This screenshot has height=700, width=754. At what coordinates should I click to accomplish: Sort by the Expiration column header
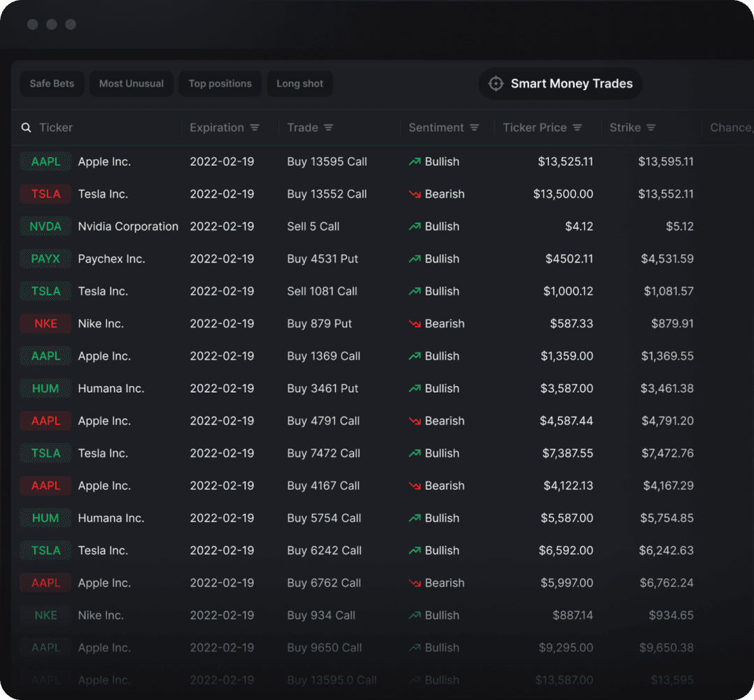pyautogui.click(x=216, y=128)
